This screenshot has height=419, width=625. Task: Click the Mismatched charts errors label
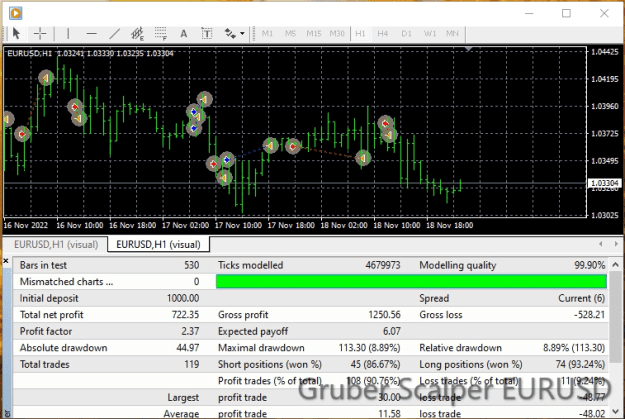[x=66, y=281]
